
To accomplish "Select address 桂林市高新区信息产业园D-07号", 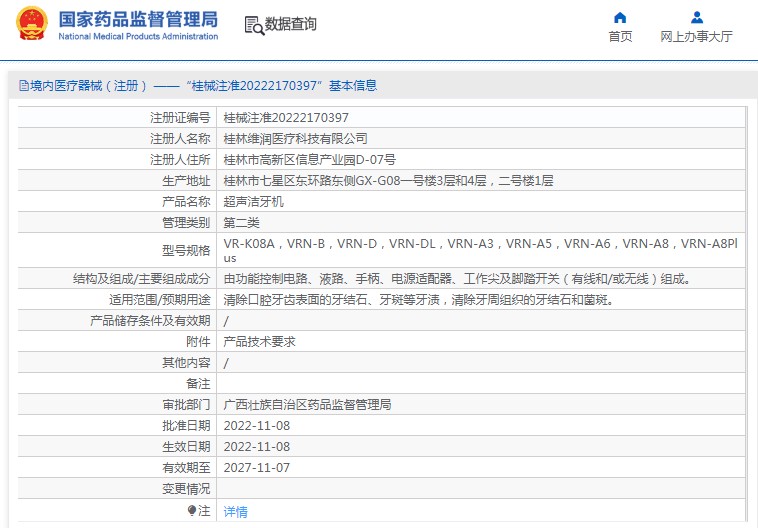I will click(309, 160).
